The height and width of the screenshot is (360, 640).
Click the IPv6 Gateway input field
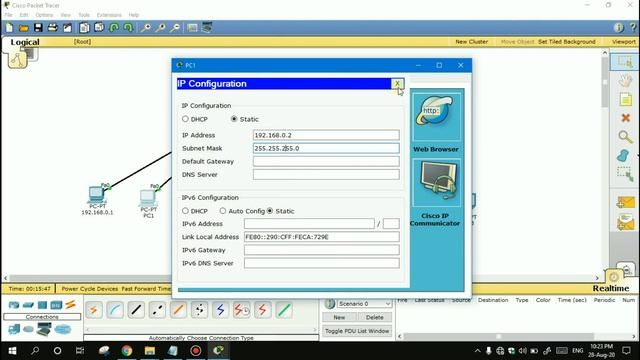point(322,250)
